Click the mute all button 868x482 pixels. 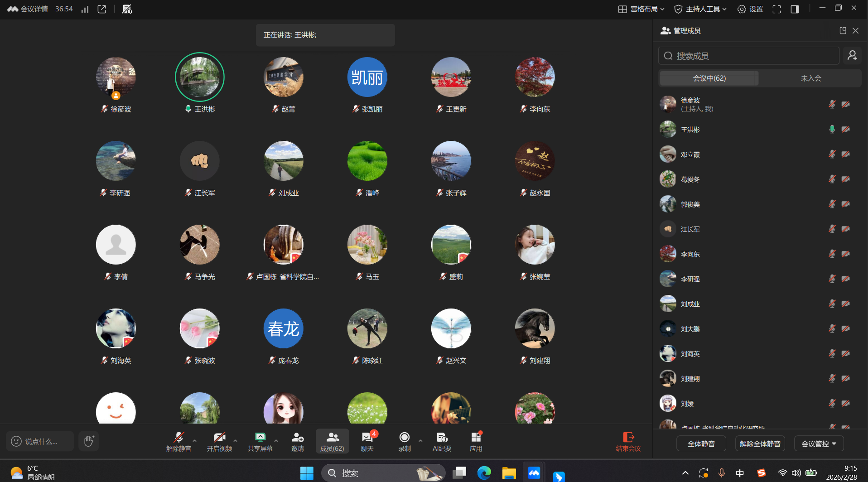point(701,444)
